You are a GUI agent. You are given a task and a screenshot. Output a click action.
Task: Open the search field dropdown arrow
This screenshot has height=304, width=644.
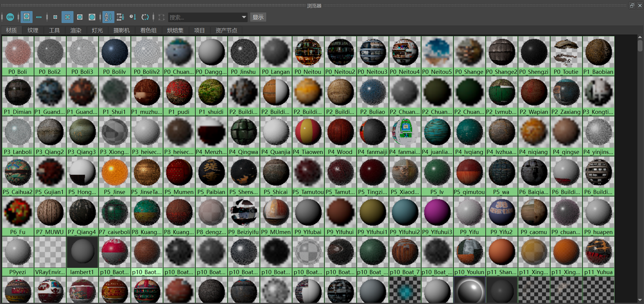pos(244,17)
